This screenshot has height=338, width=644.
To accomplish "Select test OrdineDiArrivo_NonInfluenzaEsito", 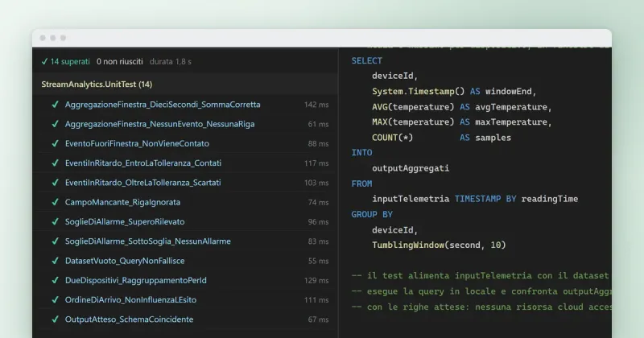I will pos(130,300).
